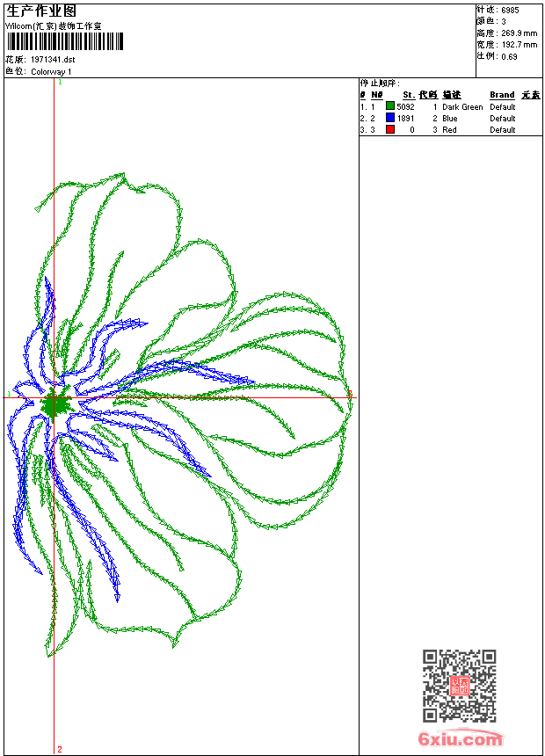
Task: Click the dense green flower center
Action: pos(54,404)
